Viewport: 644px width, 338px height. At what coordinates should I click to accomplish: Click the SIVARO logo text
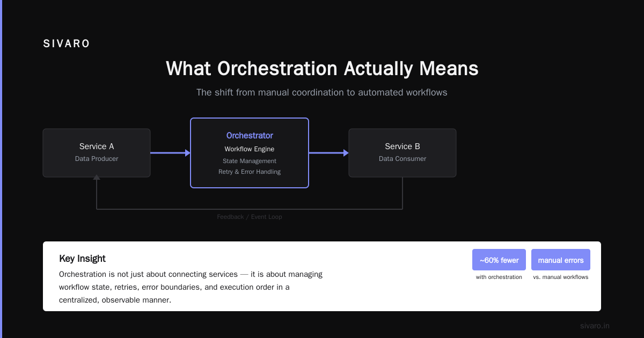[67, 44]
